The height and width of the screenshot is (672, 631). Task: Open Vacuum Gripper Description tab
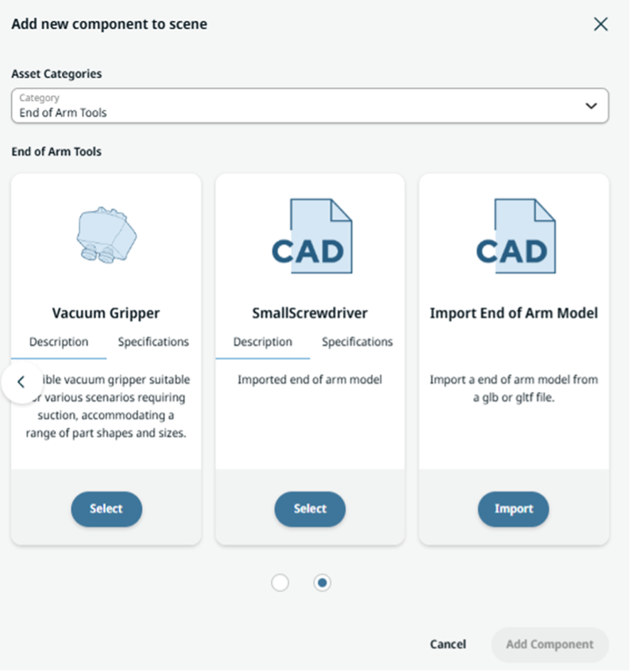pos(58,342)
